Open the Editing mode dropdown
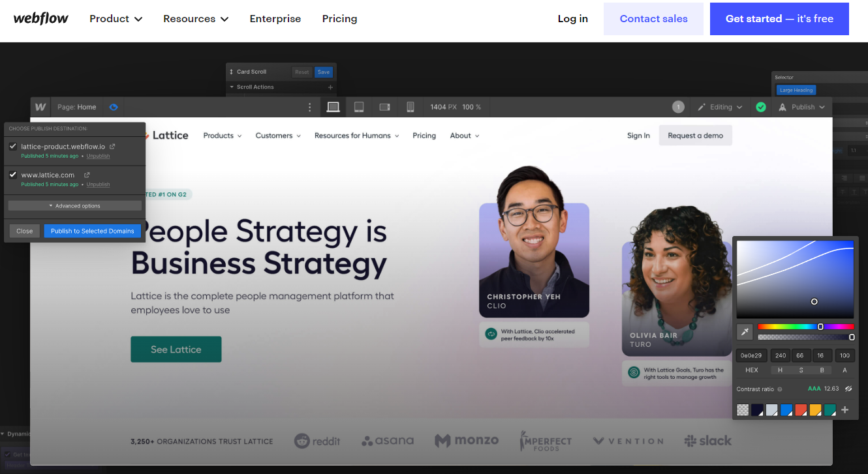 [720, 107]
